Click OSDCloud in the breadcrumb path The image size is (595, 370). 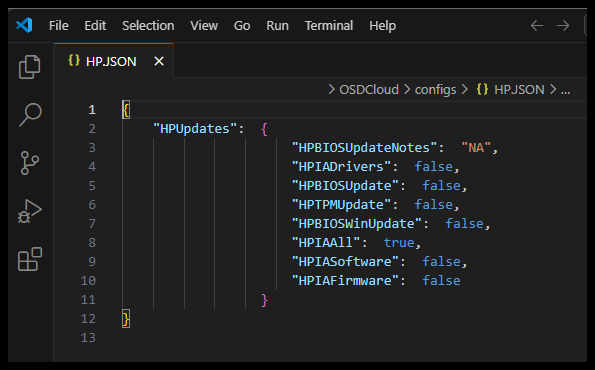369,90
